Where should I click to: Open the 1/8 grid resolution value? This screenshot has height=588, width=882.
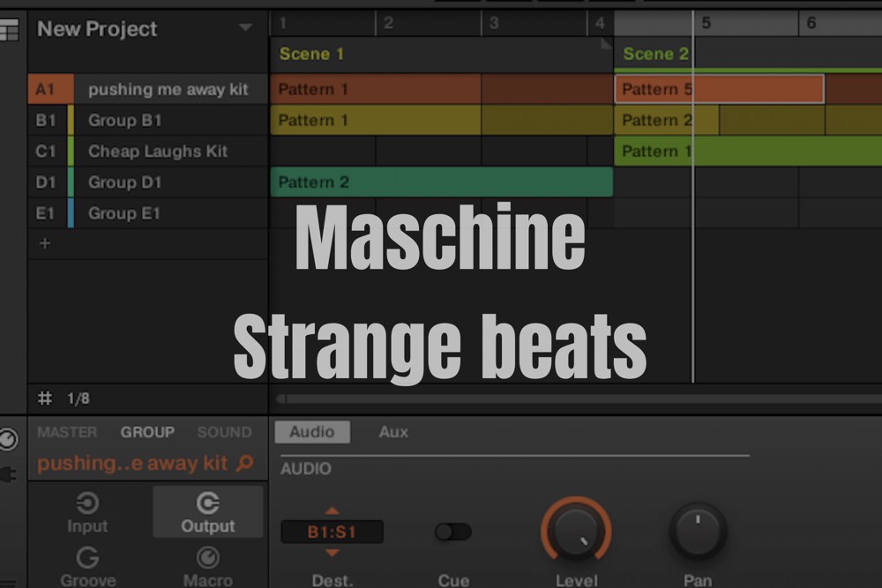pyautogui.click(x=78, y=398)
